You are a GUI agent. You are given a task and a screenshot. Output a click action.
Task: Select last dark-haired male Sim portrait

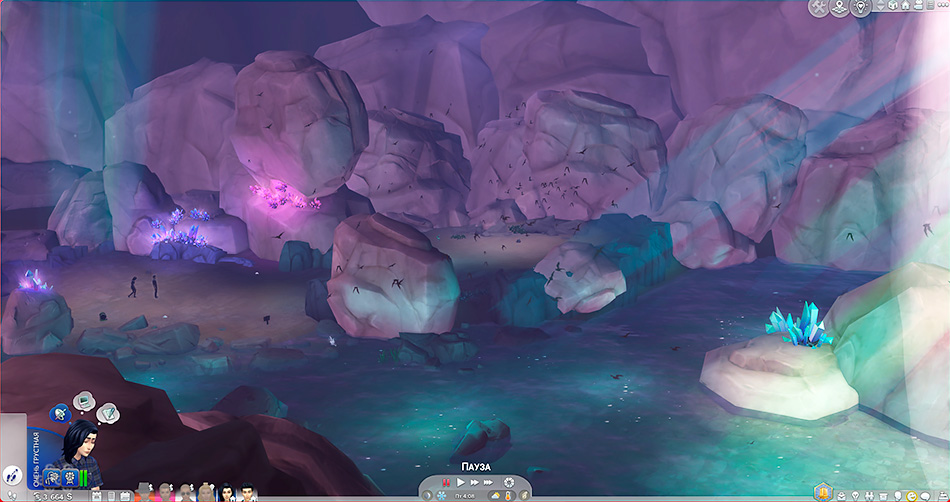pyautogui.click(x=247, y=492)
